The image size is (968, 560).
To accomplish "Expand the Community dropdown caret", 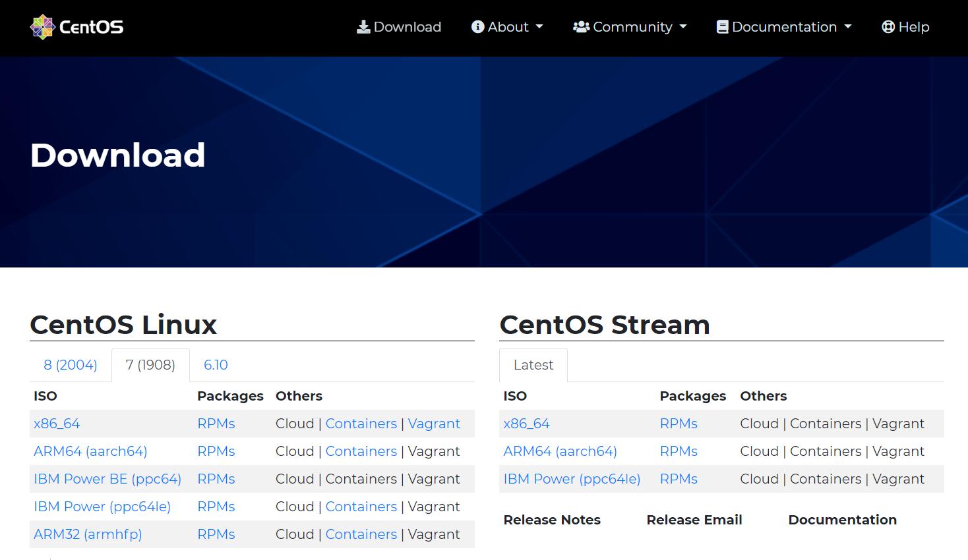I will 683,27.
